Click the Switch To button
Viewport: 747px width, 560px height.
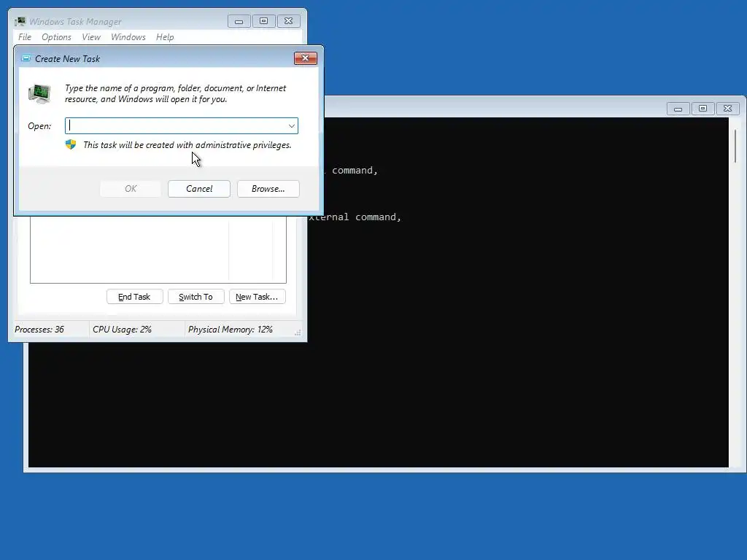pos(196,297)
